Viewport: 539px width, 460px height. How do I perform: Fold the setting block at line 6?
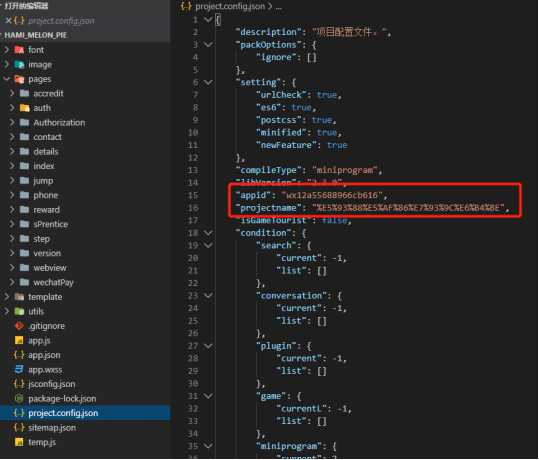[208, 83]
